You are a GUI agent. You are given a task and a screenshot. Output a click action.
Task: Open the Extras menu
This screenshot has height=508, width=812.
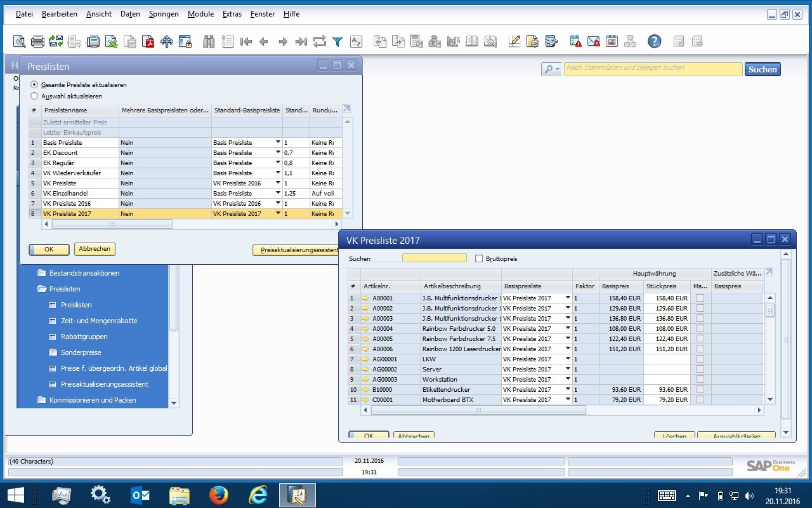click(232, 14)
